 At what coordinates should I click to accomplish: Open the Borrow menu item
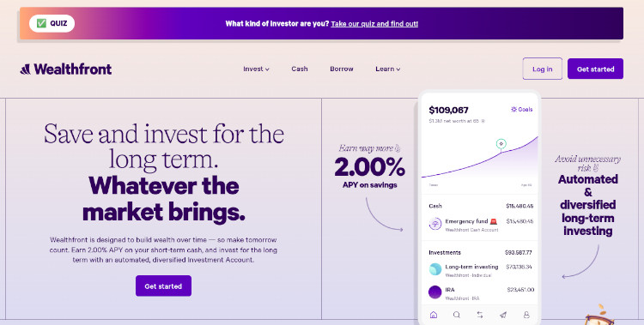point(341,69)
